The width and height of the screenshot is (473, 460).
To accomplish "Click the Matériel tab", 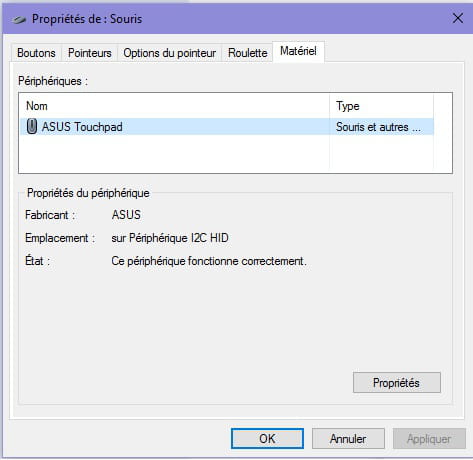I will 298,51.
